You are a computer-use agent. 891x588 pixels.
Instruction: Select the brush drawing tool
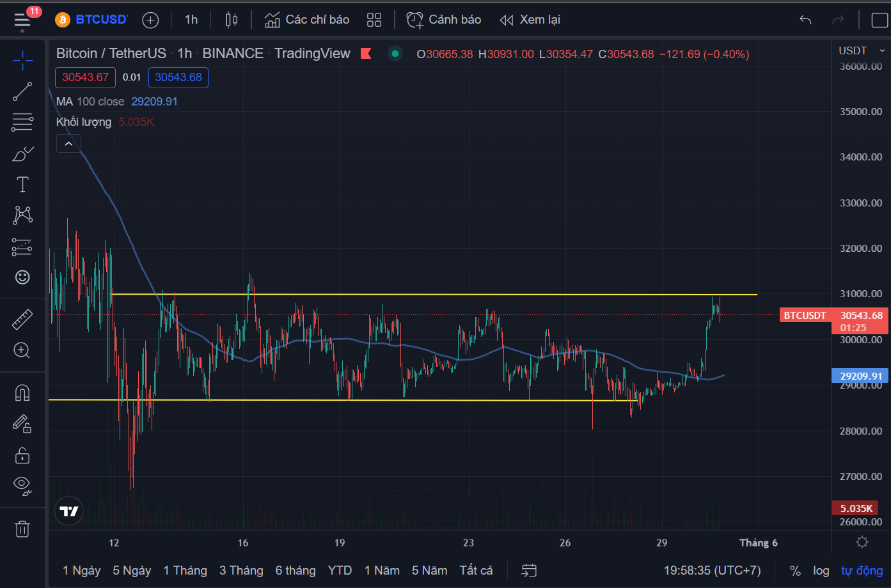[22, 154]
